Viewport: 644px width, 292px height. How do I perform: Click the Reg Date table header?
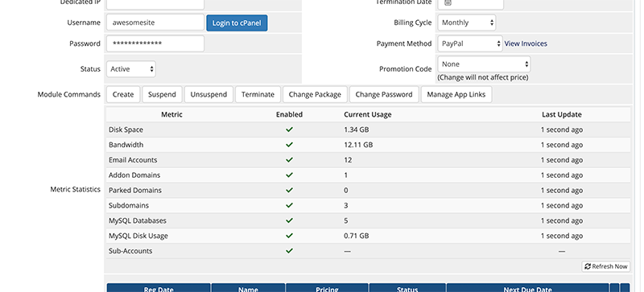(159, 288)
